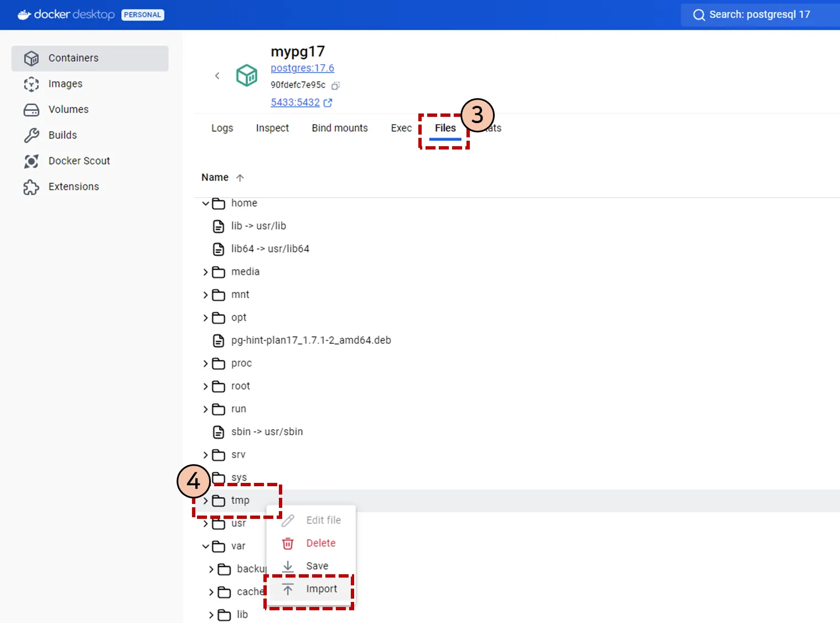Click the Docker whale logo
This screenshot has width=840, height=623.
24,14
